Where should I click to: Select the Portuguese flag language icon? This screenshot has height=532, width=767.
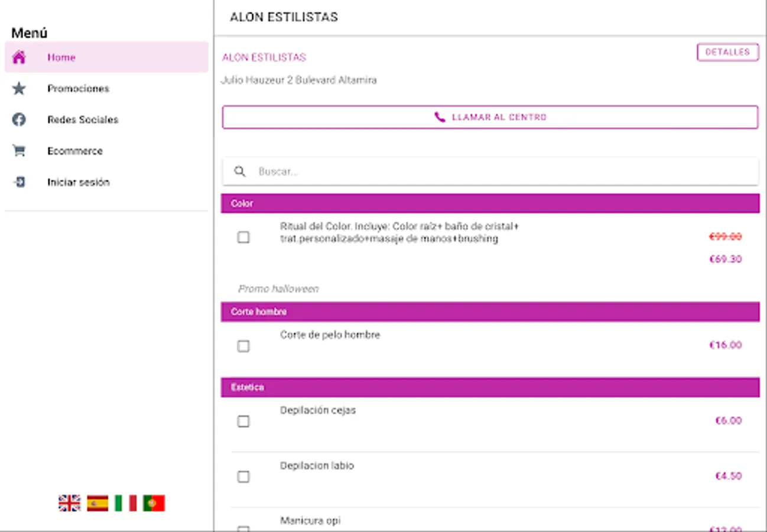point(154,503)
